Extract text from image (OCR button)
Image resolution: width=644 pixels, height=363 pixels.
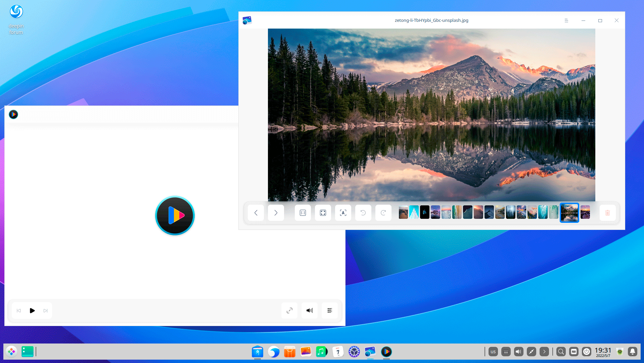[343, 213]
